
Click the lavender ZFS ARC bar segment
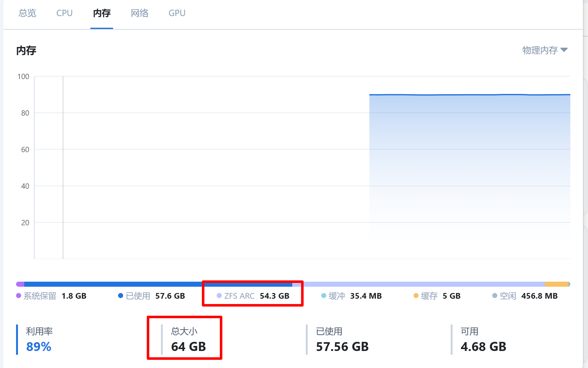coord(419,284)
